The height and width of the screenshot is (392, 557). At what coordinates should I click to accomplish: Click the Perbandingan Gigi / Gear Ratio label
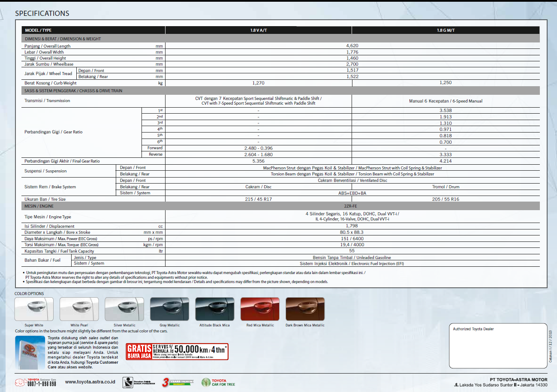click(54, 132)
